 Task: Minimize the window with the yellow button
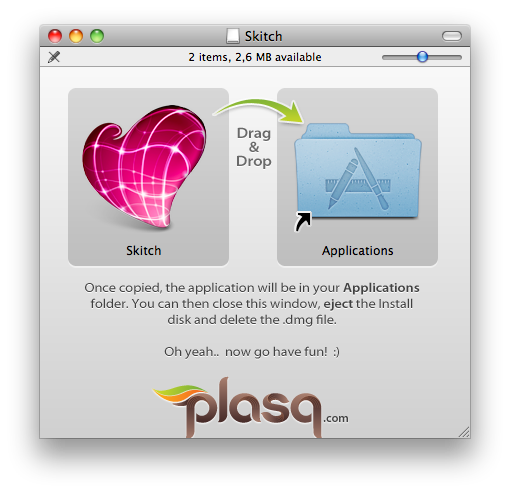coord(76,36)
